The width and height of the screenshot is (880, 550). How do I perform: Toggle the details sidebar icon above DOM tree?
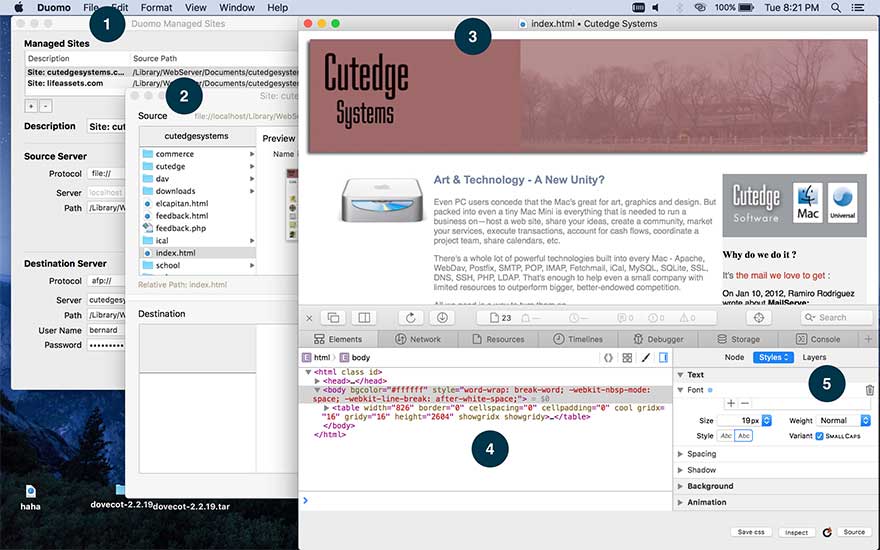tap(663, 357)
